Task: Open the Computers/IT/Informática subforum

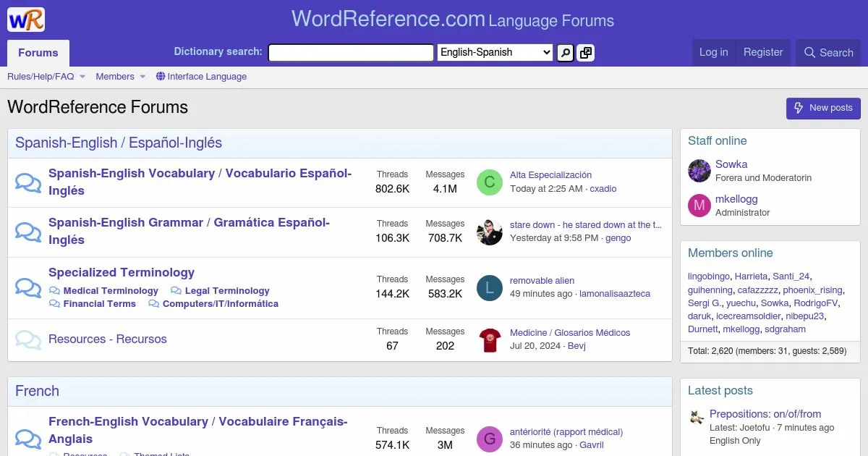Action: 221,304
